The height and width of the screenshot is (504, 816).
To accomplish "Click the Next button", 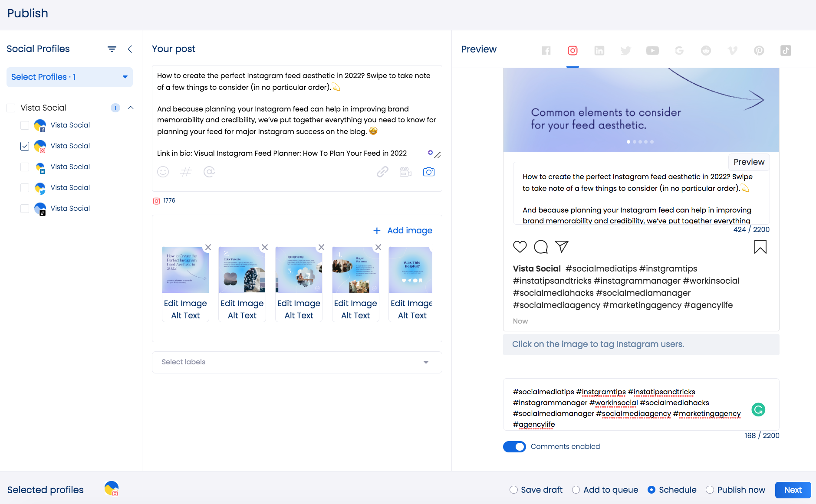I will [x=793, y=490].
